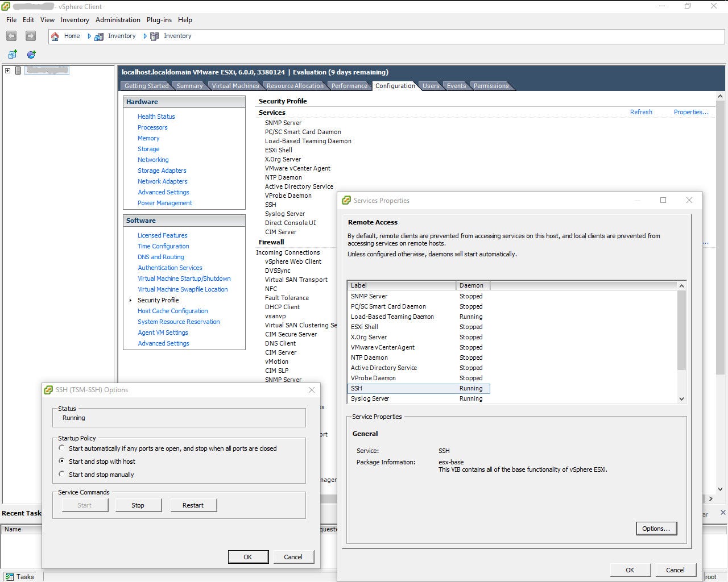Image resolution: width=728 pixels, height=582 pixels.
Task: Click the Daemon column header in services list
Action: point(473,285)
